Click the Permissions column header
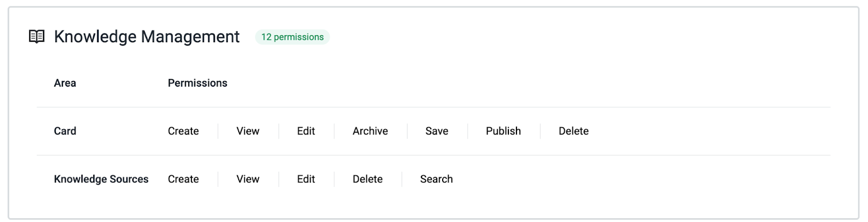Image resolution: width=868 pixels, height=222 pixels. pyautogui.click(x=197, y=83)
